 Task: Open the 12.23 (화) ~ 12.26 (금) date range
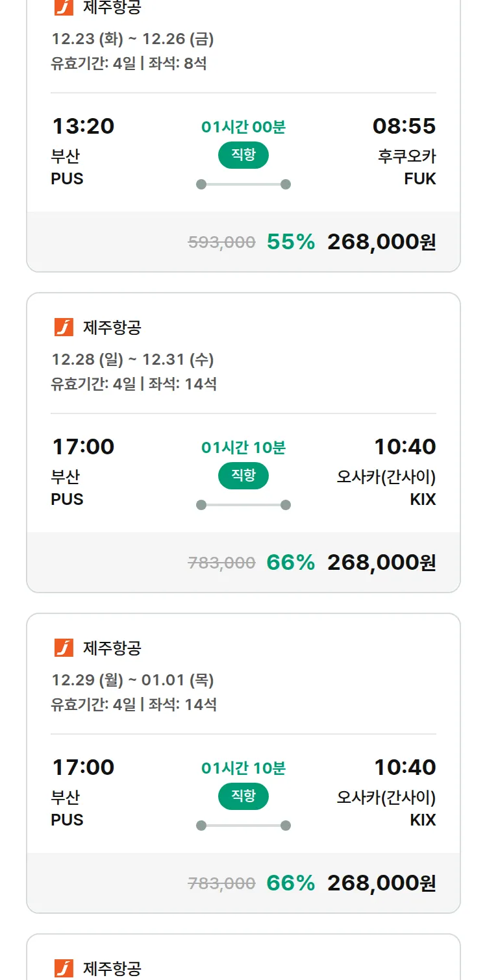(x=133, y=39)
